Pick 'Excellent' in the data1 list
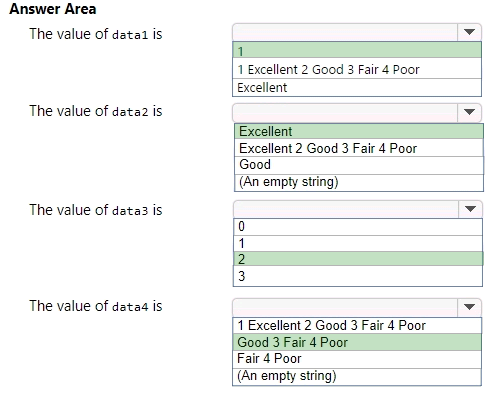Screen dimensions: 491x396 pyautogui.click(x=357, y=88)
